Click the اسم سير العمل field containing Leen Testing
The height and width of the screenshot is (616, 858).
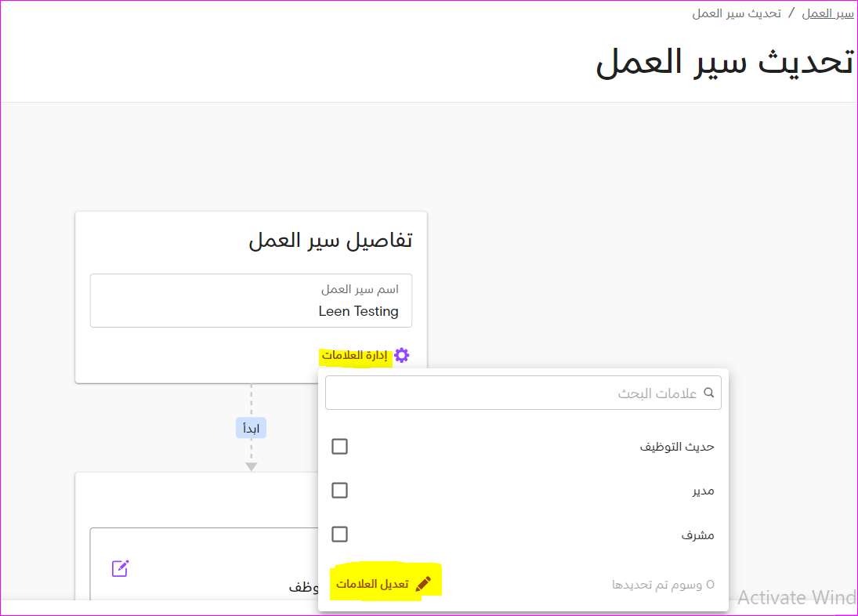[x=251, y=301]
